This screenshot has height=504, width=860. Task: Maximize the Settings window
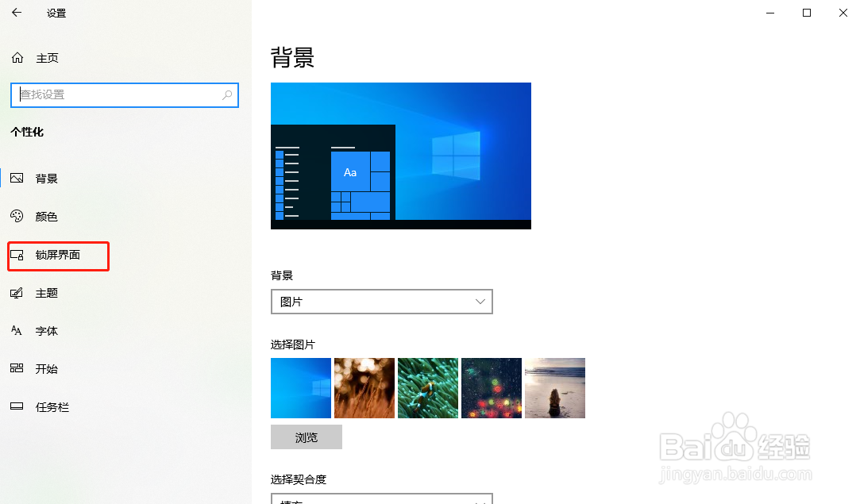[806, 13]
